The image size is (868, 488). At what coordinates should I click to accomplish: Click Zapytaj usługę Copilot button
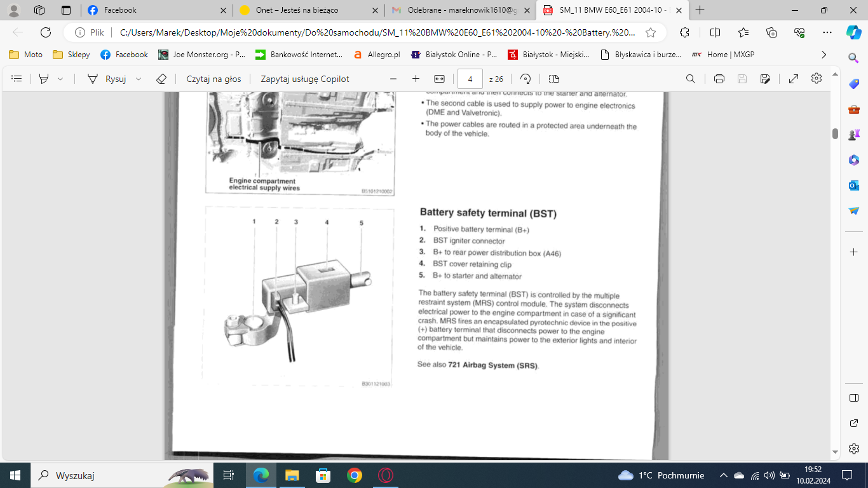coord(305,79)
